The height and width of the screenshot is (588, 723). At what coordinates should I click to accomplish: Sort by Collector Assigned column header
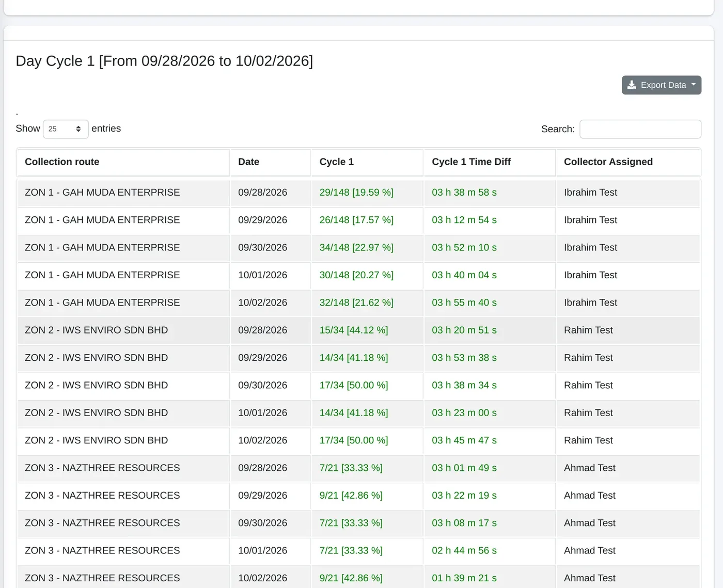click(x=628, y=162)
